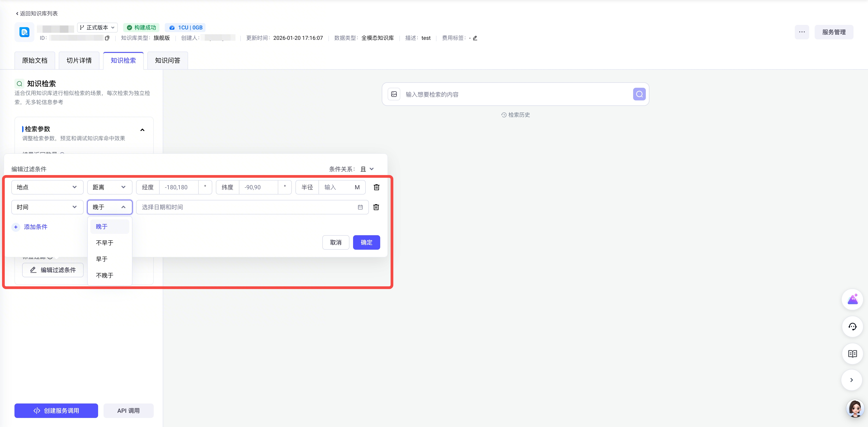Screen dimensions: 868x427
Task: Focus the 选择日期和时间 input field
Action: [252, 207]
